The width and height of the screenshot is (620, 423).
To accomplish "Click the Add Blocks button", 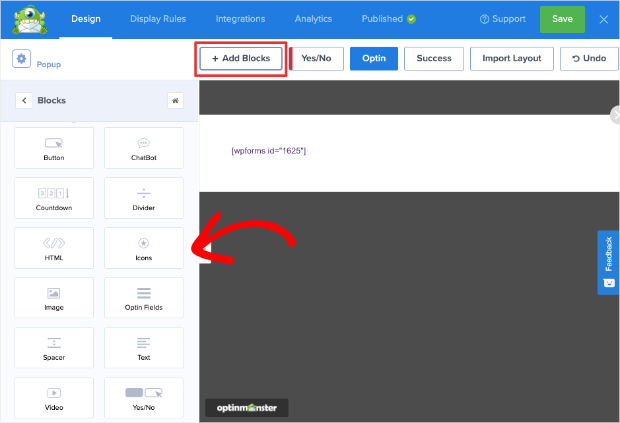I will coord(241,59).
